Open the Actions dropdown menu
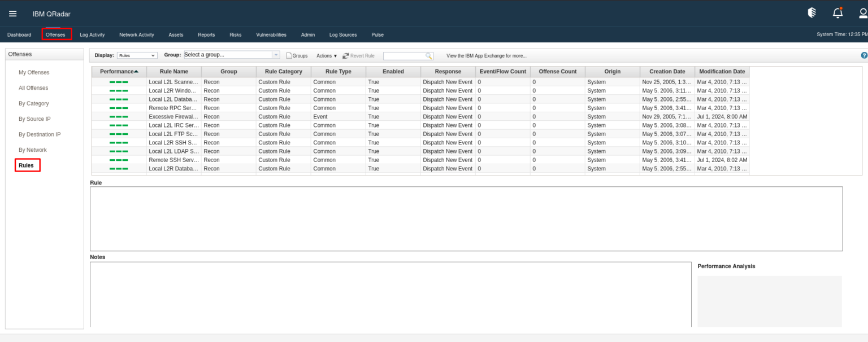The image size is (868, 342). [x=327, y=56]
